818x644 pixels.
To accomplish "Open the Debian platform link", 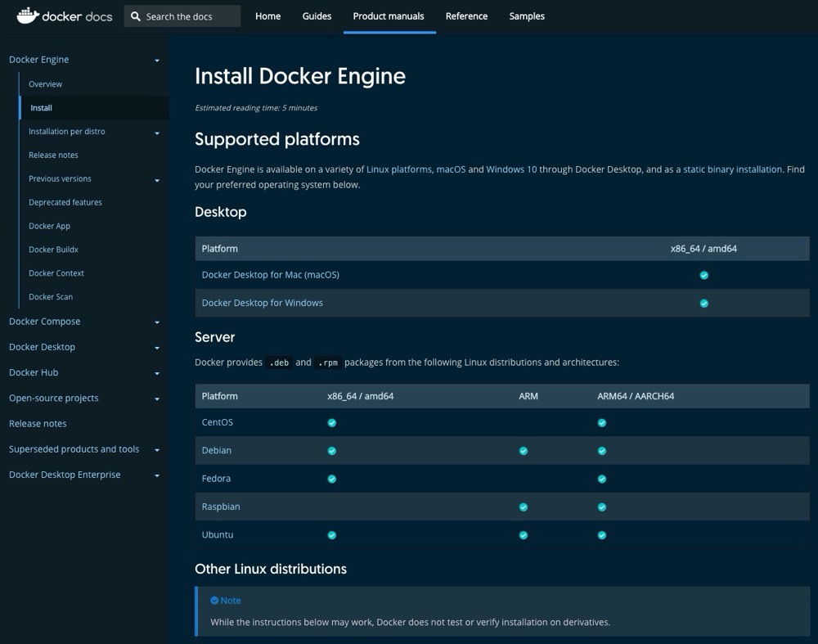I will coord(217,451).
